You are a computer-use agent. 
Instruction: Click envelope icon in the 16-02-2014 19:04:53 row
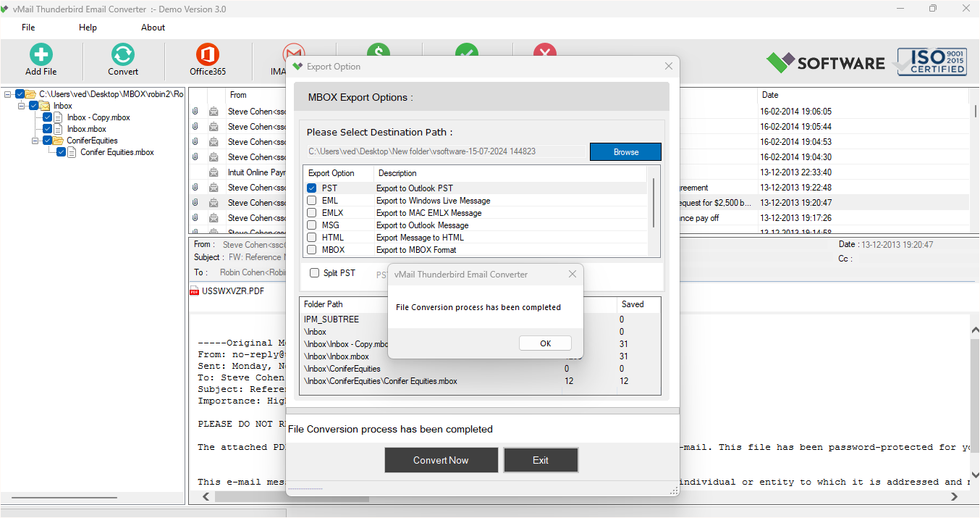click(214, 142)
